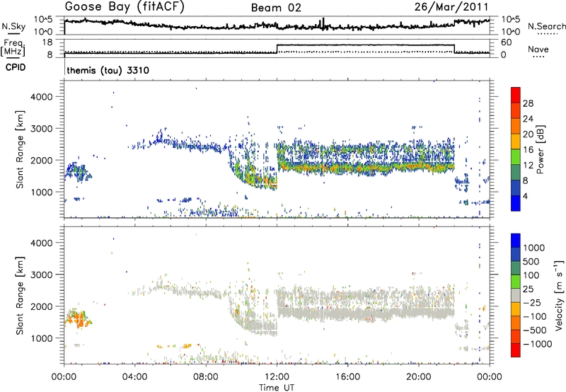The image size is (566, 392).
Task: Click '4000' on power panel range axis
Action: (x=42, y=97)
